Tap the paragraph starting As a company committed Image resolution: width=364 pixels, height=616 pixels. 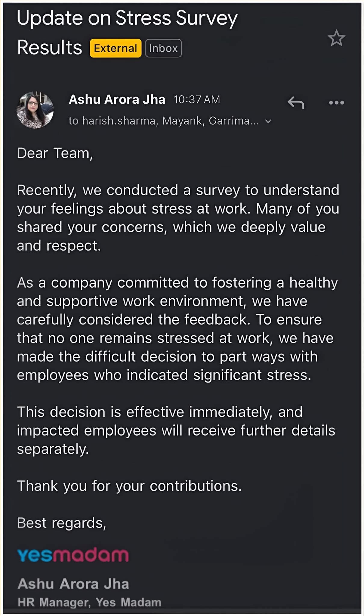pyautogui.click(x=177, y=329)
